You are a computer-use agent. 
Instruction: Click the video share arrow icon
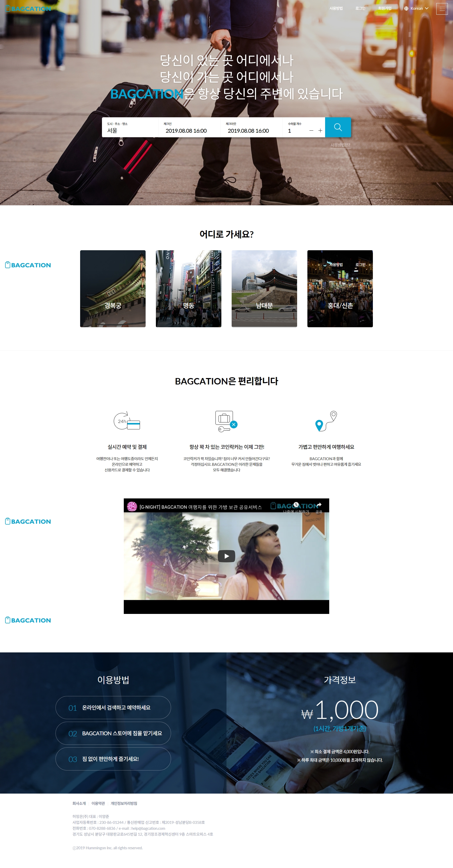319,505
